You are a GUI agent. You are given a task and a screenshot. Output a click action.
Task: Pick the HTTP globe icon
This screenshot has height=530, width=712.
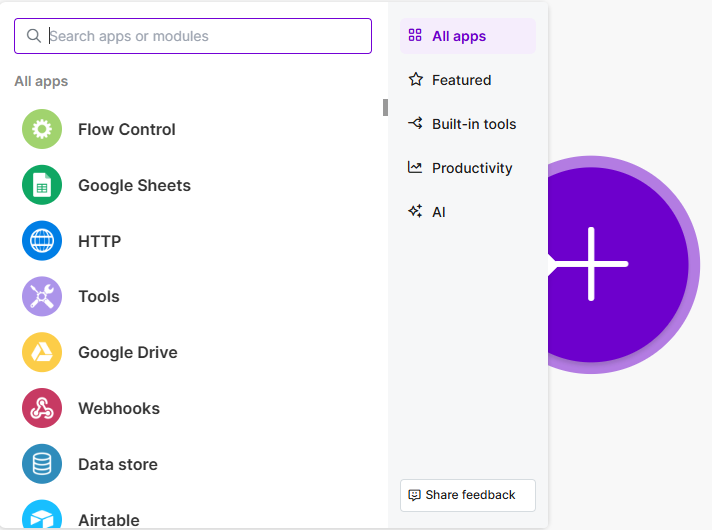(42, 241)
